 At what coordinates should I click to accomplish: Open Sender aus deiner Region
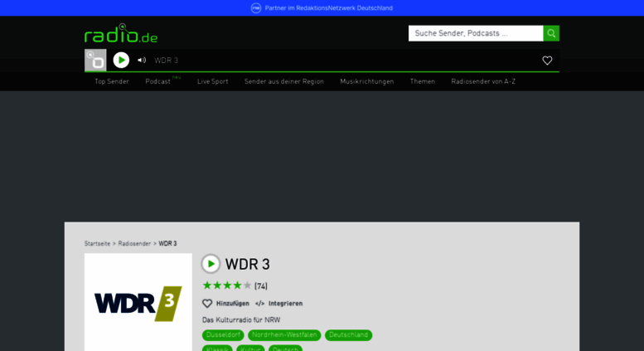coord(284,81)
